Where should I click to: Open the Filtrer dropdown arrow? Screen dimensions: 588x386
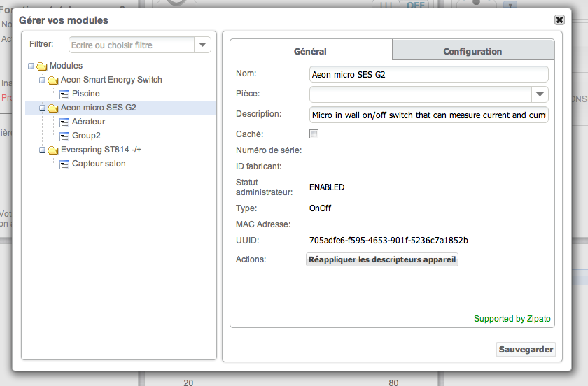coord(202,45)
